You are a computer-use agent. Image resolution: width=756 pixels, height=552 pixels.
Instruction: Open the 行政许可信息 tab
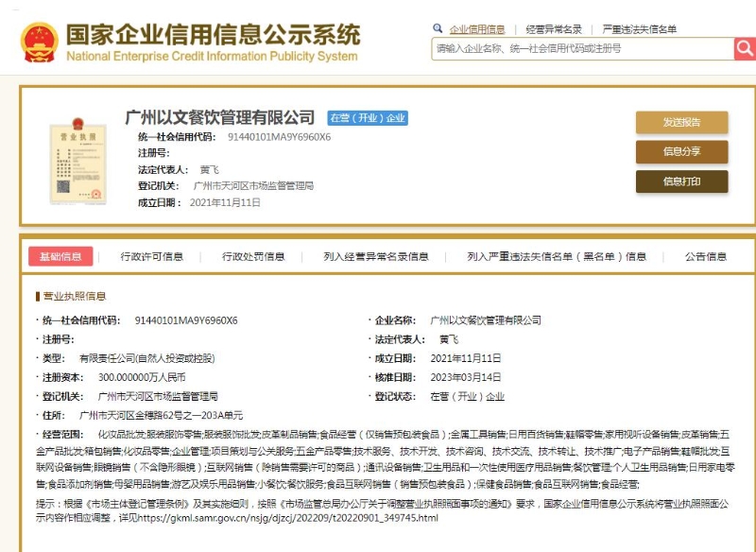[x=152, y=256]
